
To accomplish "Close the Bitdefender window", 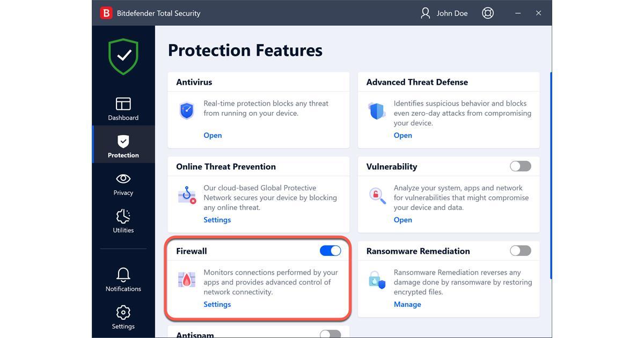I will [538, 13].
